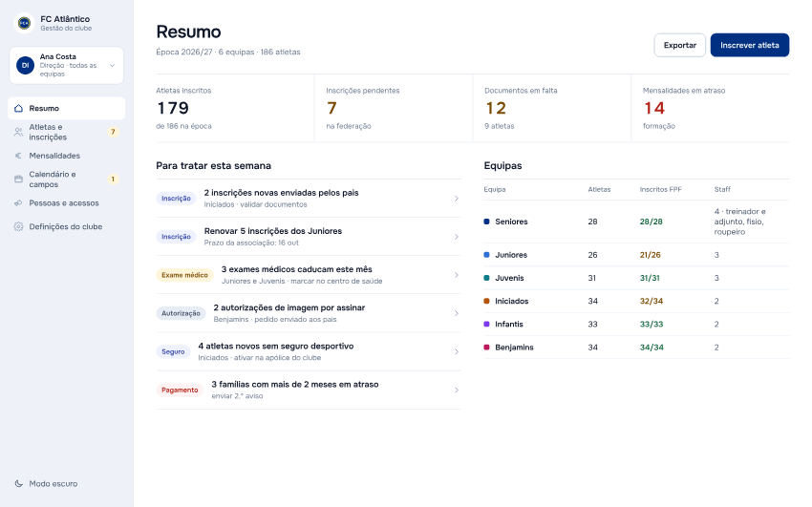Select the Seniores team name
The image size is (812, 507).
511,222
